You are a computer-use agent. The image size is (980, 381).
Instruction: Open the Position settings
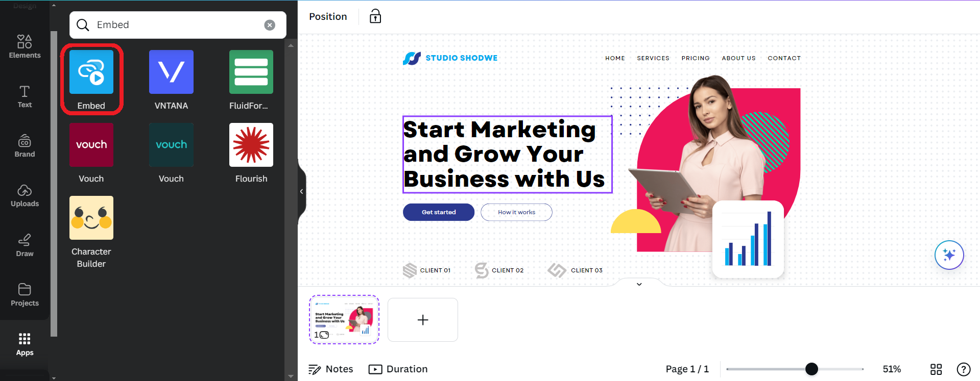click(327, 16)
